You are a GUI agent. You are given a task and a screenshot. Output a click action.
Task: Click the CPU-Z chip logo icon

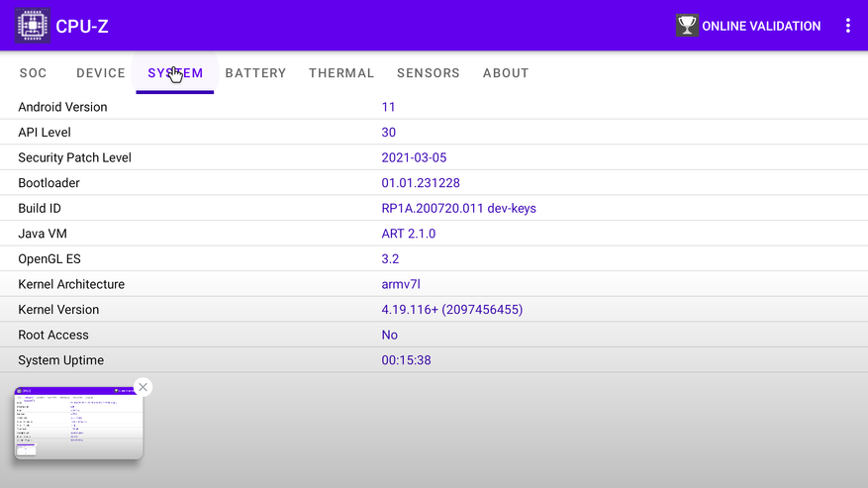tap(32, 26)
